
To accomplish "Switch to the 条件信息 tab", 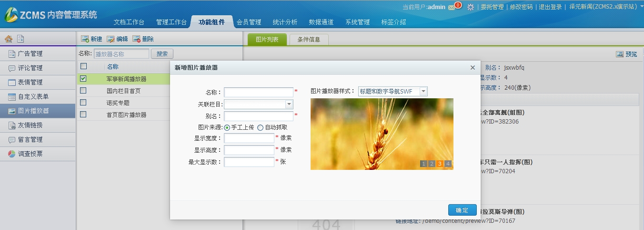I will 309,40.
